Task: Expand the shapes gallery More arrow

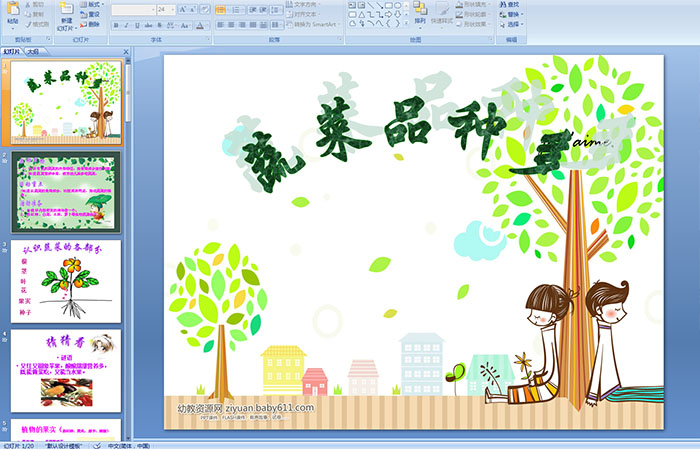Action: pyautogui.click(x=406, y=23)
